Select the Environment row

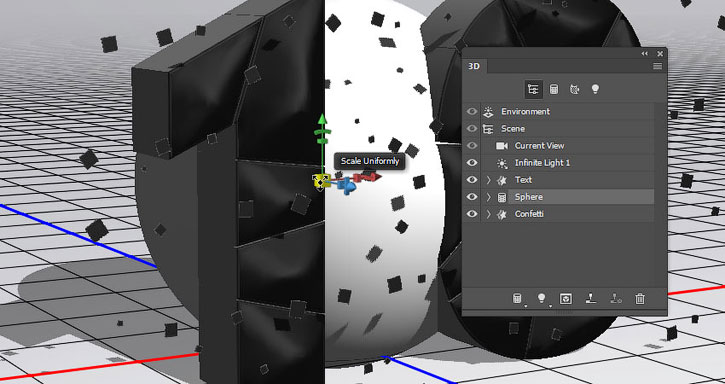point(568,111)
